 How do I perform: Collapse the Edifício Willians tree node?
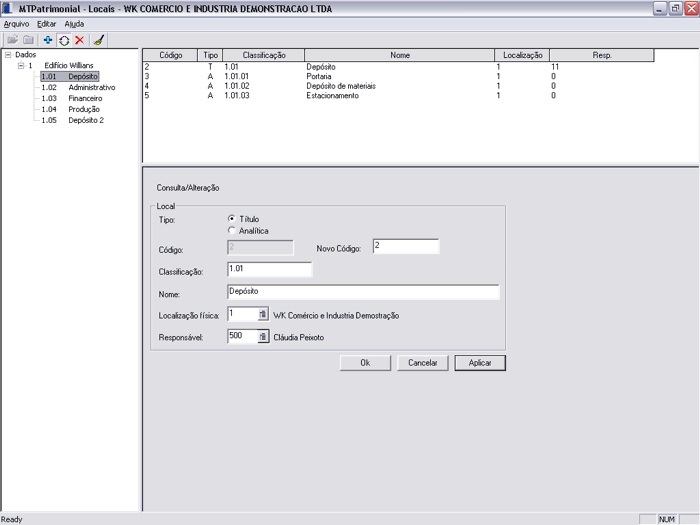point(20,65)
